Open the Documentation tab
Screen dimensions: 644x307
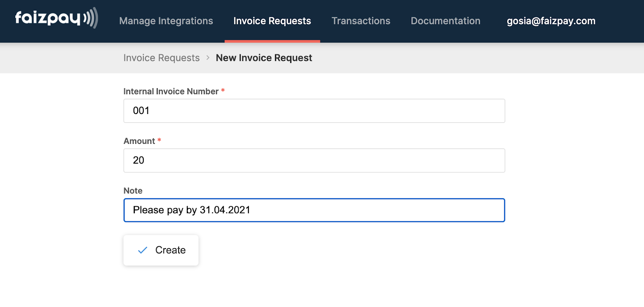tap(445, 21)
